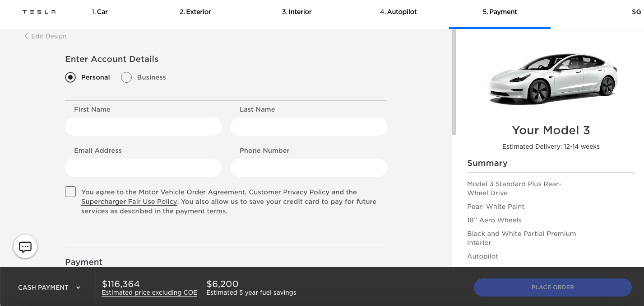Click the Enter Account Details heading
This screenshot has width=644, height=306.
[112, 59]
